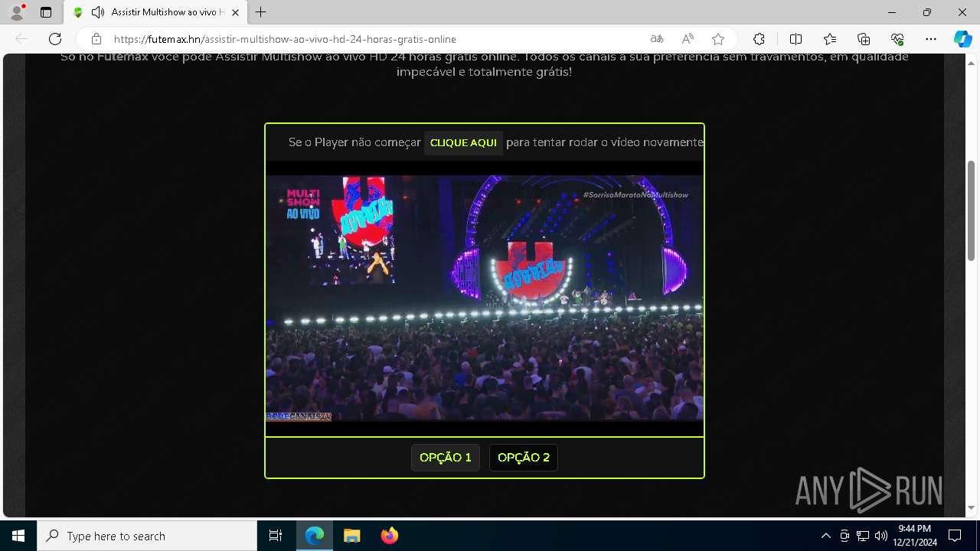The height and width of the screenshot is (551, 980).
Task: Start the read aloud feature
Action: (688, 39)
